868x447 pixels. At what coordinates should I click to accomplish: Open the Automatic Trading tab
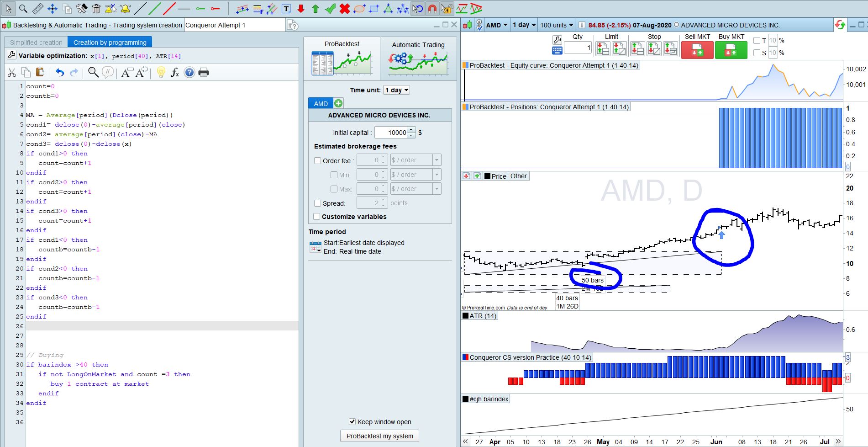[418, 59]
